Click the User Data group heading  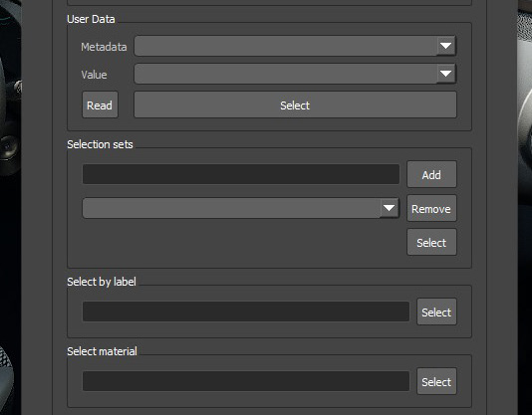[91, 19]
